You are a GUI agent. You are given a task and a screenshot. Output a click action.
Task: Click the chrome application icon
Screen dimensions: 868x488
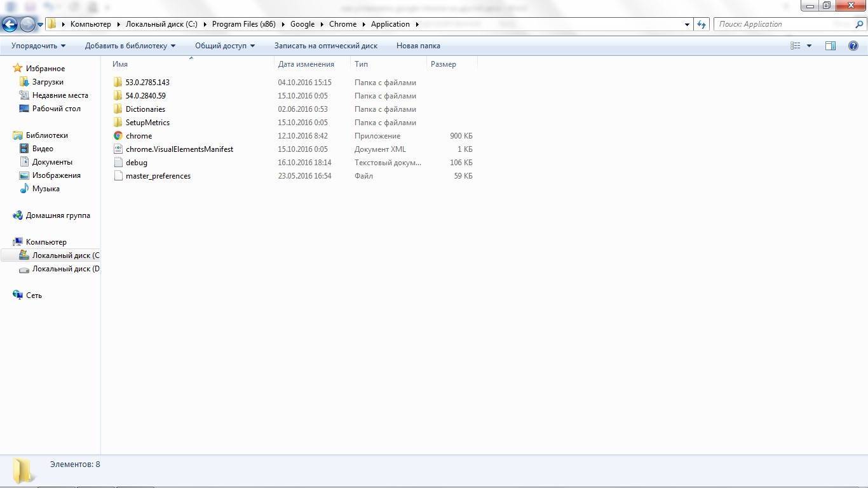pyautogui.click(x=118, y=136)
